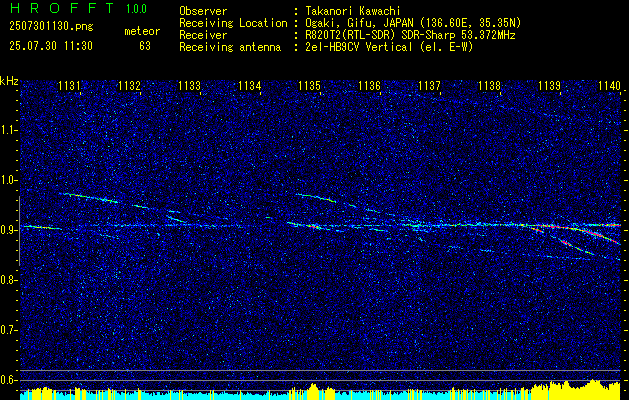Click the HROFFT title text
629x400 pixels.
click(61, 8)
